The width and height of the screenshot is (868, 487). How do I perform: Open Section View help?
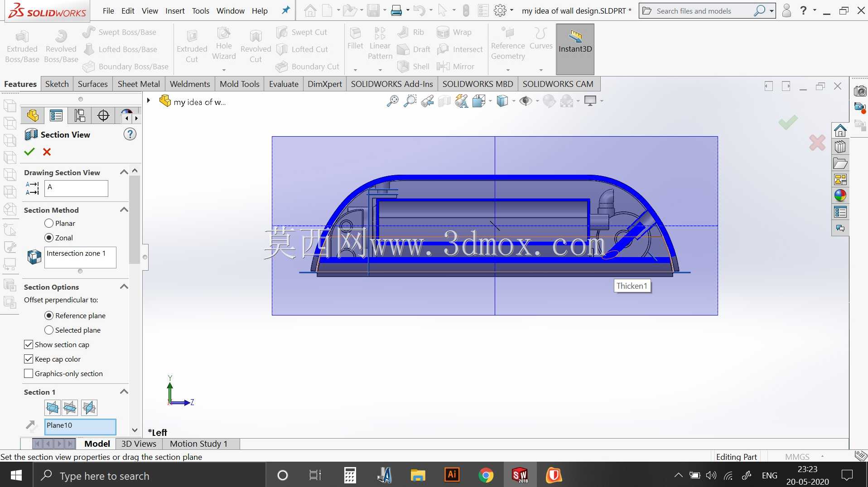[x=130, y=134]
